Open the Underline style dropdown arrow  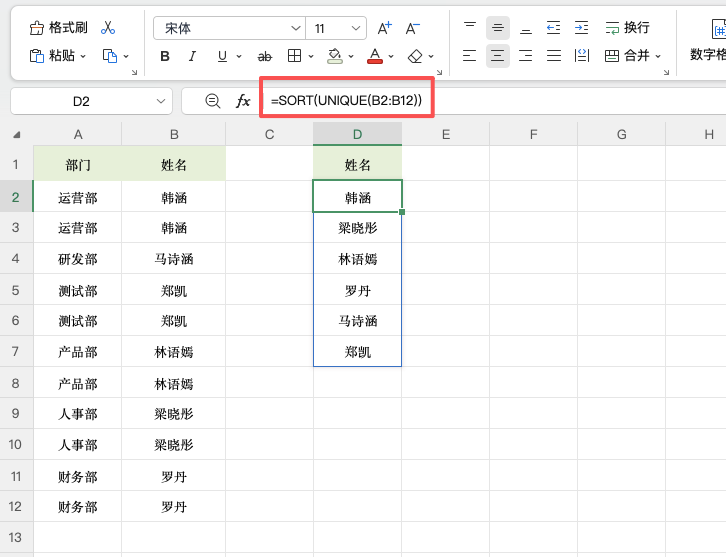[x=239, y=56]
